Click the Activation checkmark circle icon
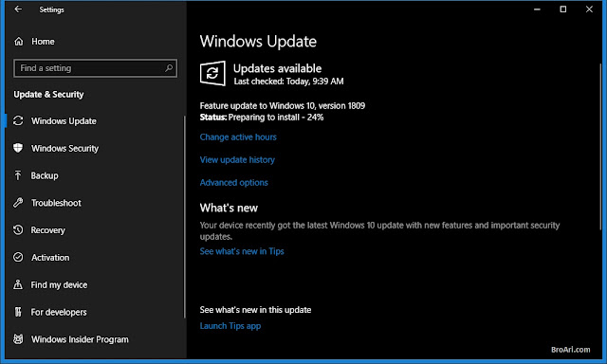The height and width of the screenshot is (364, 607). 18,257
